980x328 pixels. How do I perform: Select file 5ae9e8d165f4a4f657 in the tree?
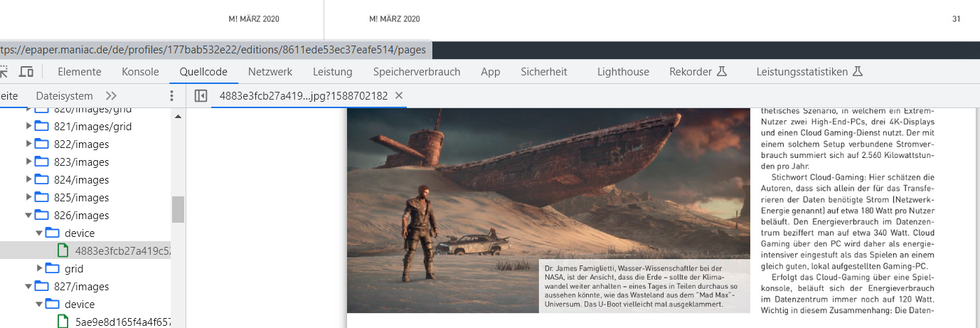(x=122, y=322)
